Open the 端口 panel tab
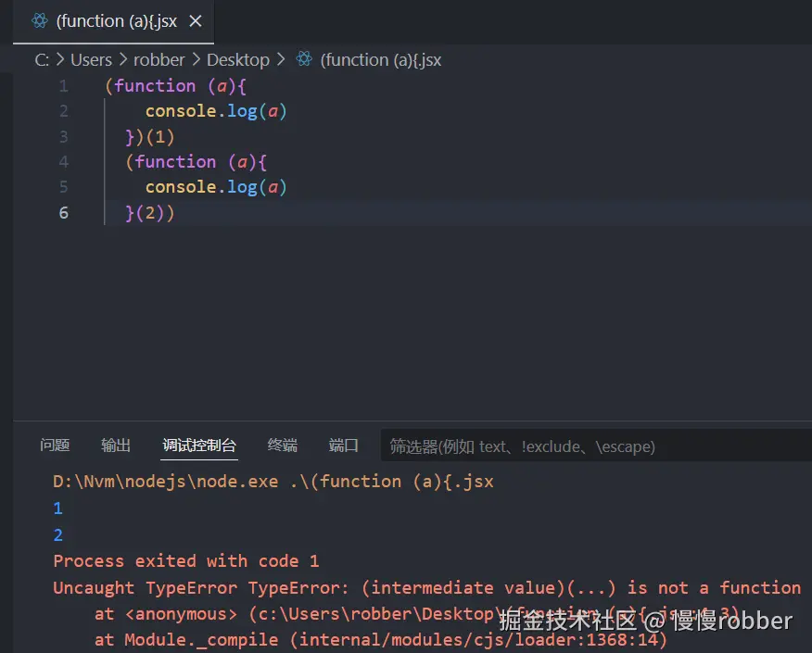This screenshot has height=653, width=812. (344, 446)
